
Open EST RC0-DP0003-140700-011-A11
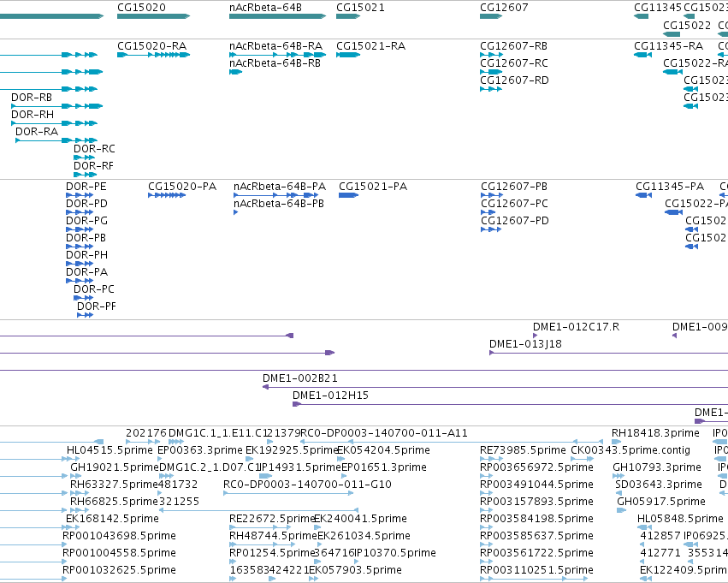tap(384, 433)
